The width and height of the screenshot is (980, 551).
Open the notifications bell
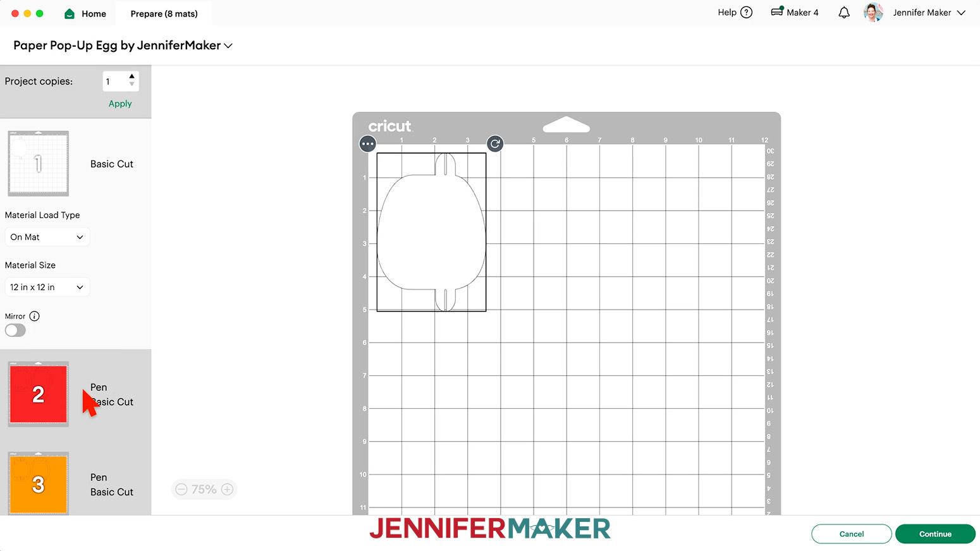tap(844, 13)
